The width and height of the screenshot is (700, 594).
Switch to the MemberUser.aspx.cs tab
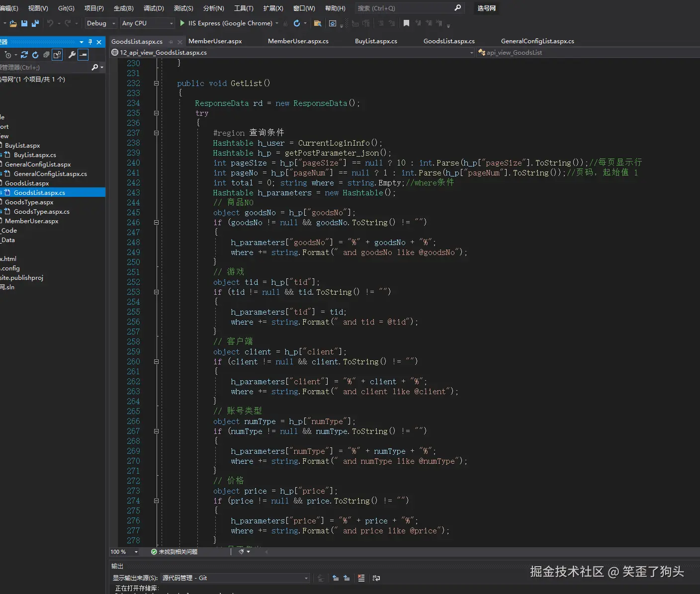pos(298,41)
